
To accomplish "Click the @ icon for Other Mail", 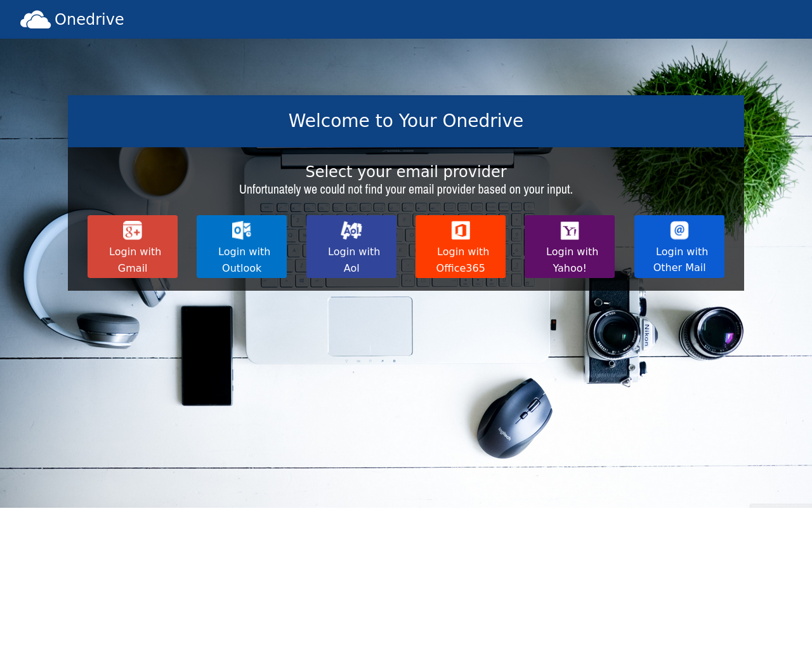I will [679, 230].
